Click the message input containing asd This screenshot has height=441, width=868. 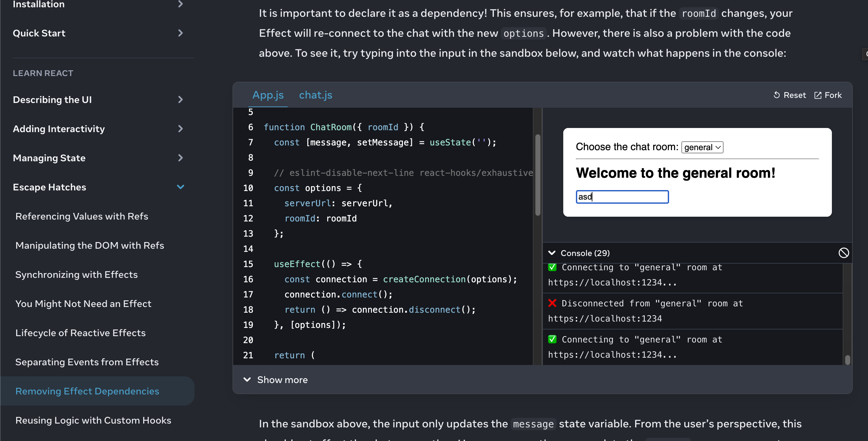622,197
